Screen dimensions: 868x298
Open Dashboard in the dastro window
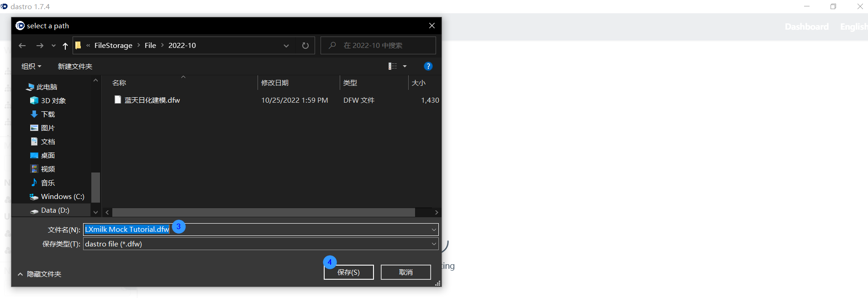[x=807, y=26]
